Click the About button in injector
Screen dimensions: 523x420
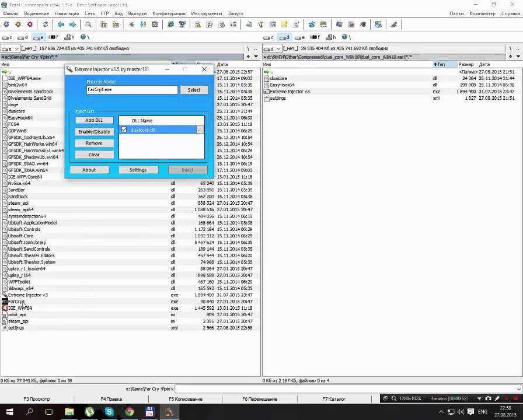click(x=89, y=170)
